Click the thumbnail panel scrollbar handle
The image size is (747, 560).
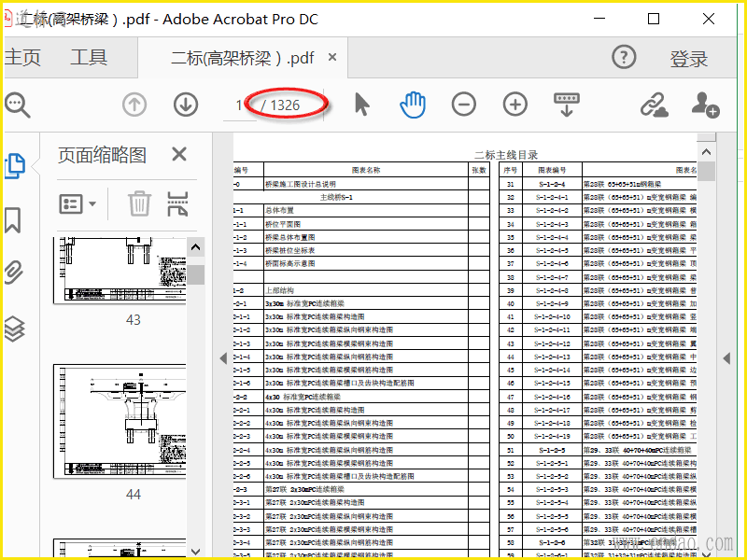195,274
